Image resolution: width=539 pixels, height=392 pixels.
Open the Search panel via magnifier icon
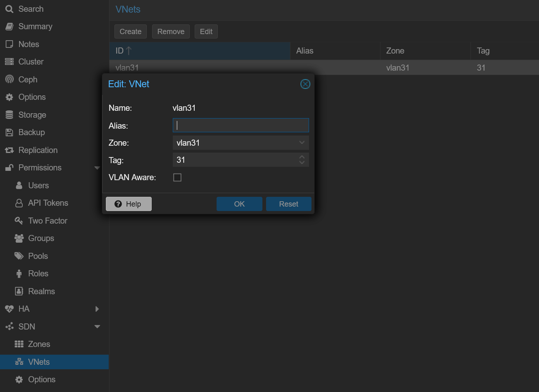[9, 9]
